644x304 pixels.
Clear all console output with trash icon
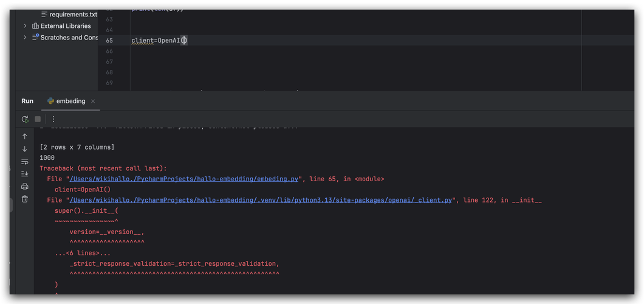coord(25,199)
